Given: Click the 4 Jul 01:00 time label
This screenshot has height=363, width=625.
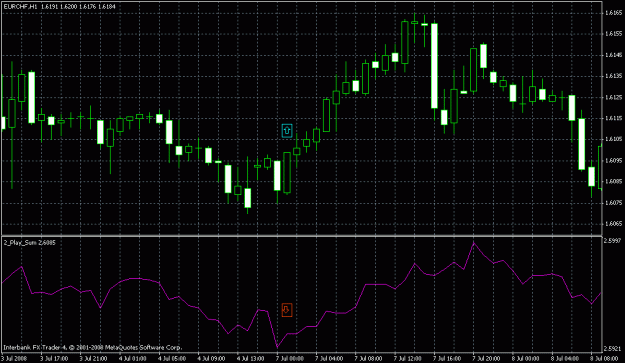Looking at the screenshot, I should pyautogui.click(x=132, y=358).
